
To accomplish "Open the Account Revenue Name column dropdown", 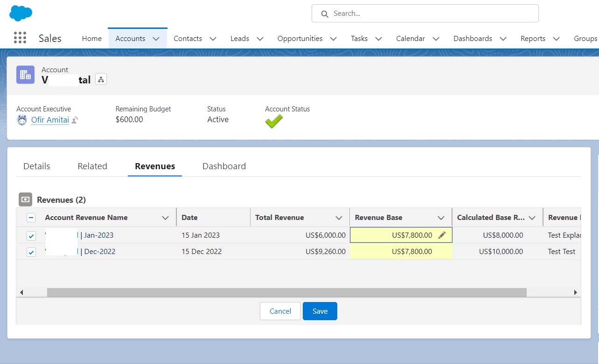I will pyautogui.click(x=166, y=217).
